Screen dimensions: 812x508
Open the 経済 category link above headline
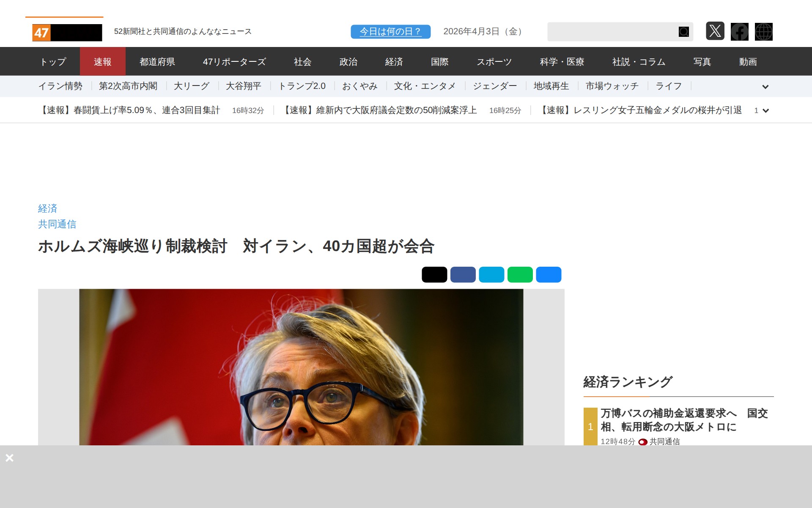(47, 208)
